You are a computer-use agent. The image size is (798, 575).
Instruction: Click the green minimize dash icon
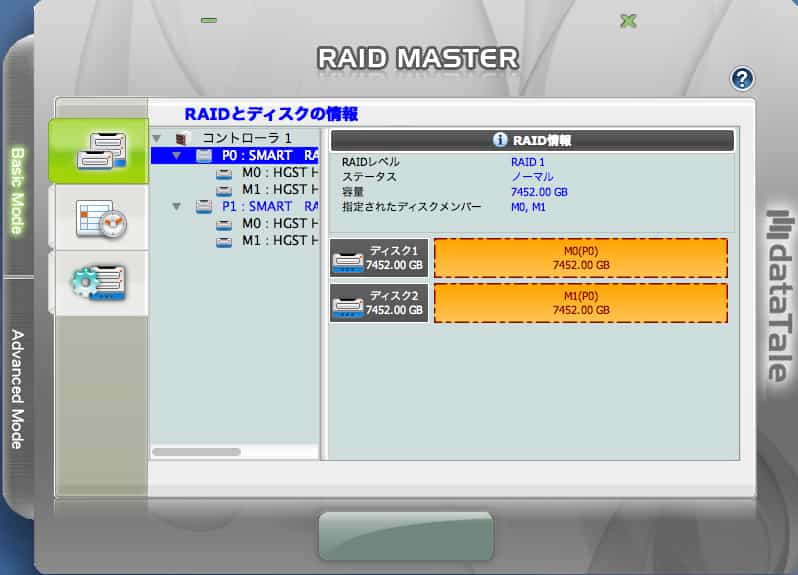[x=209, y=20]
